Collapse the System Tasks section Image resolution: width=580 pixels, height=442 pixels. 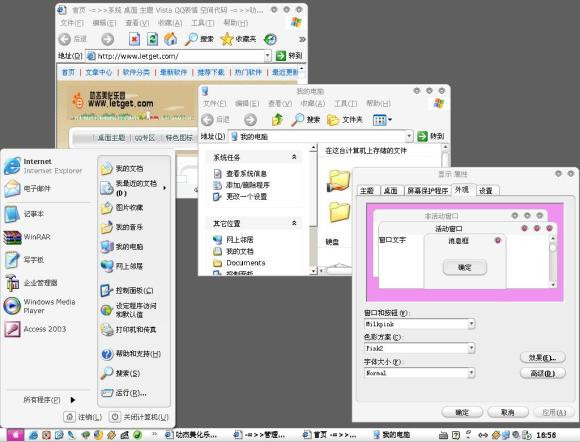294,157
